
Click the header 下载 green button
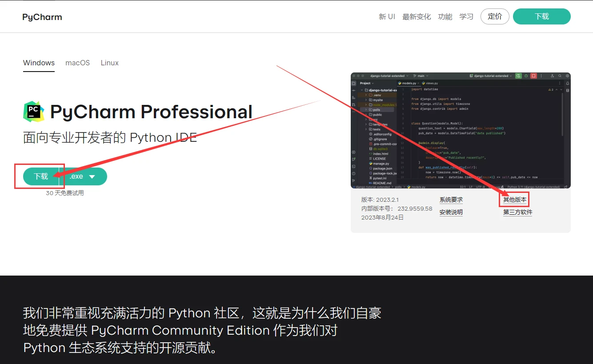[x=541, y=16]
